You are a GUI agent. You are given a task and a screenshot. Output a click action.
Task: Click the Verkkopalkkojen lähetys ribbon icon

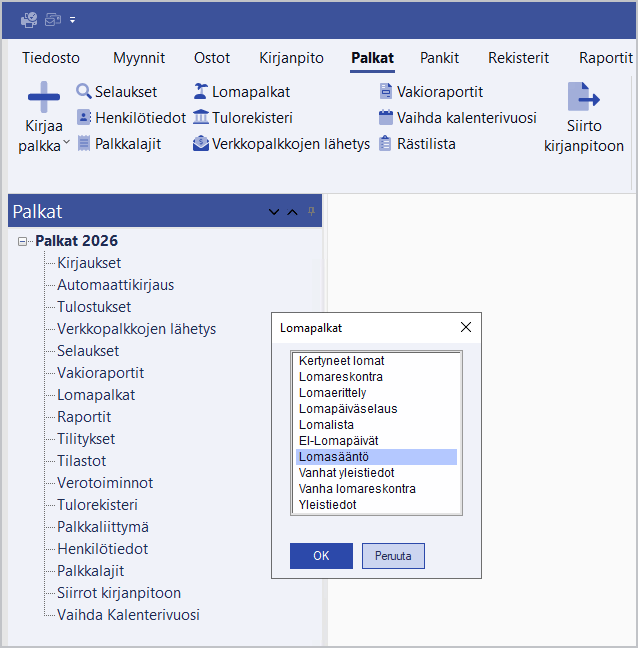(201, 144)
